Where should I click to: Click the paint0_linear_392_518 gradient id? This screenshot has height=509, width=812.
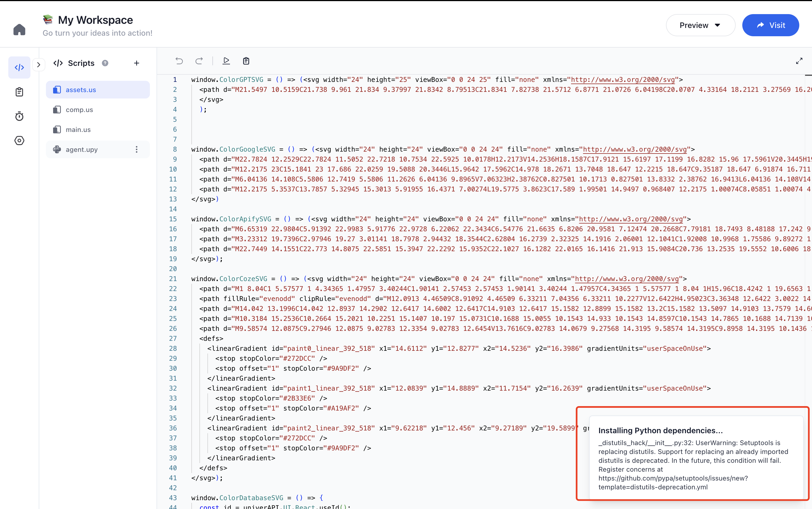pos(329,349)
